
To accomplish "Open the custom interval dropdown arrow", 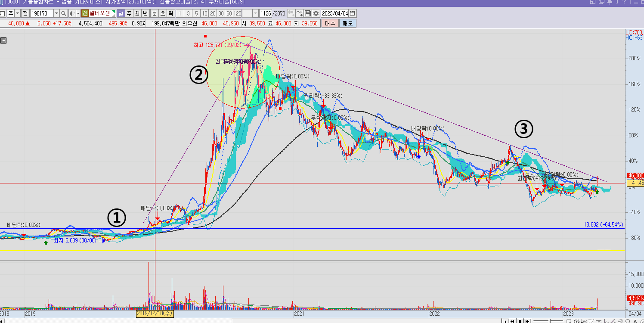I will (x=256, y=13).
